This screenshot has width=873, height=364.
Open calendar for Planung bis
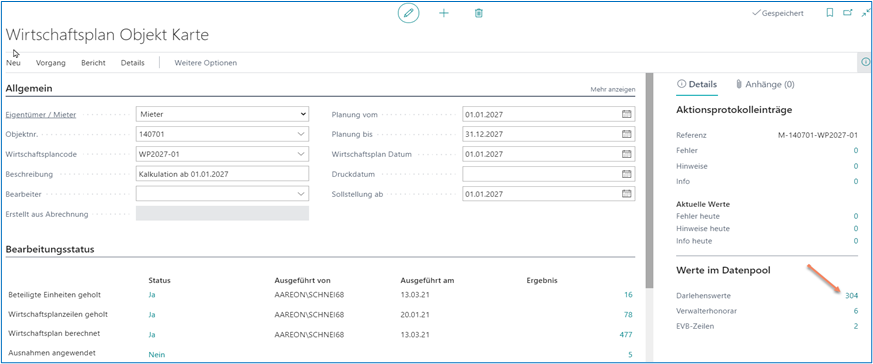(626, 134)
